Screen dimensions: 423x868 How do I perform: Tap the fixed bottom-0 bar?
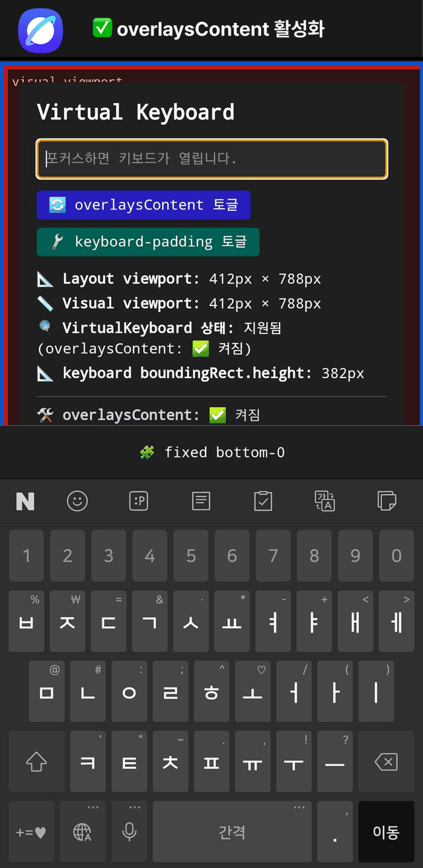(211, 452)
